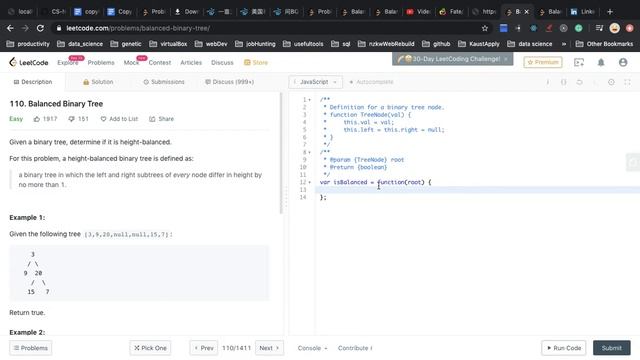This screenshot has width=640, height=360.
Task: Open the LinkedIn browser tab
Action: tap(583, 12)
